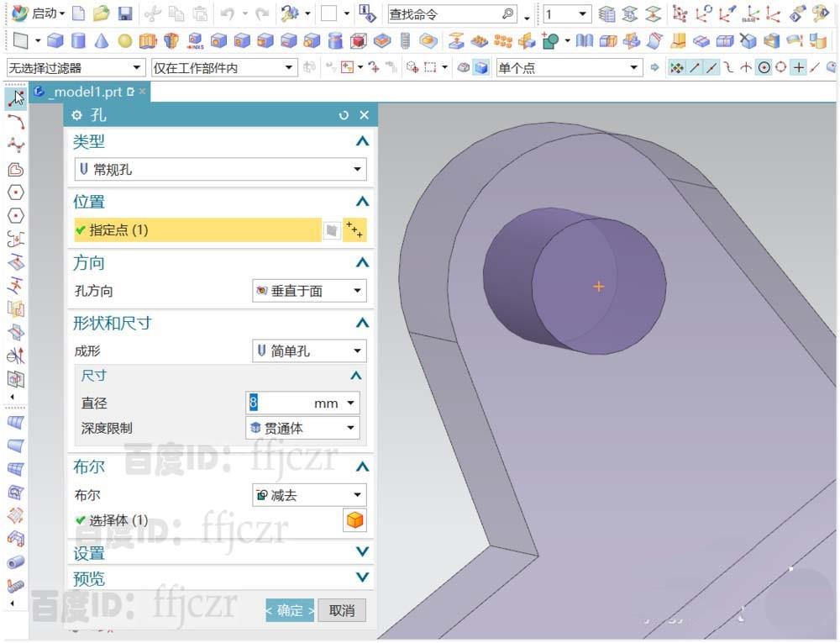This screenshot has width=840, height=643.
Task: Click 确定 to create the hole
Action: pos(288,611)
